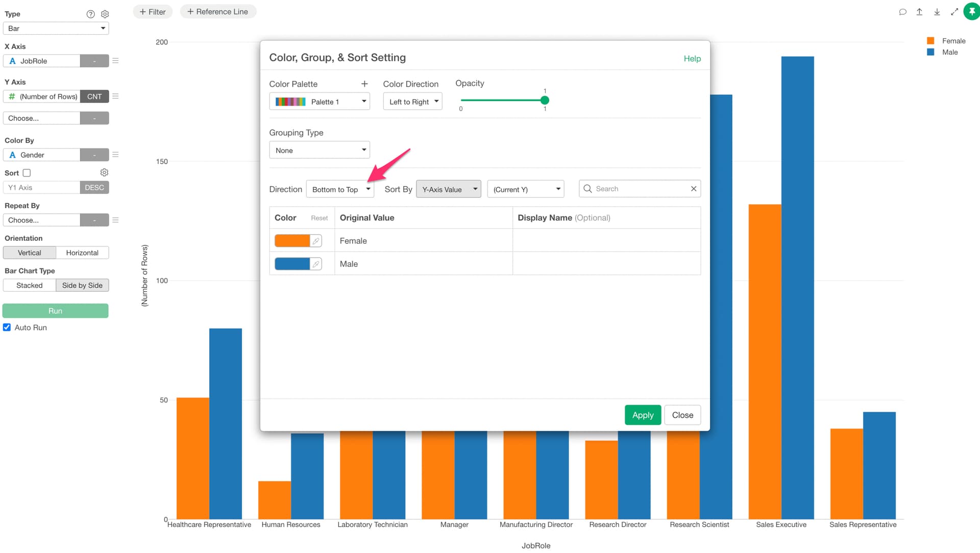
Task: Click the Apply button
Action: tap(643, 415)
